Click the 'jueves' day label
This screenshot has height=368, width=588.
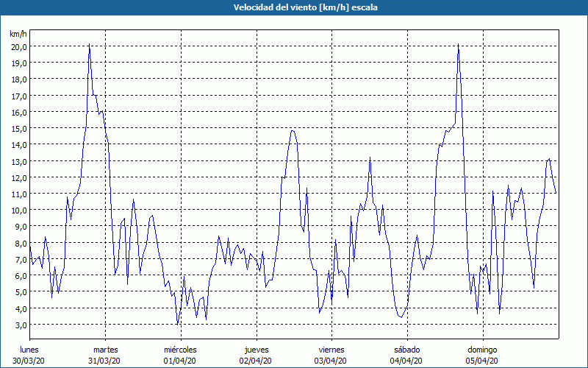tap(257, 350)
